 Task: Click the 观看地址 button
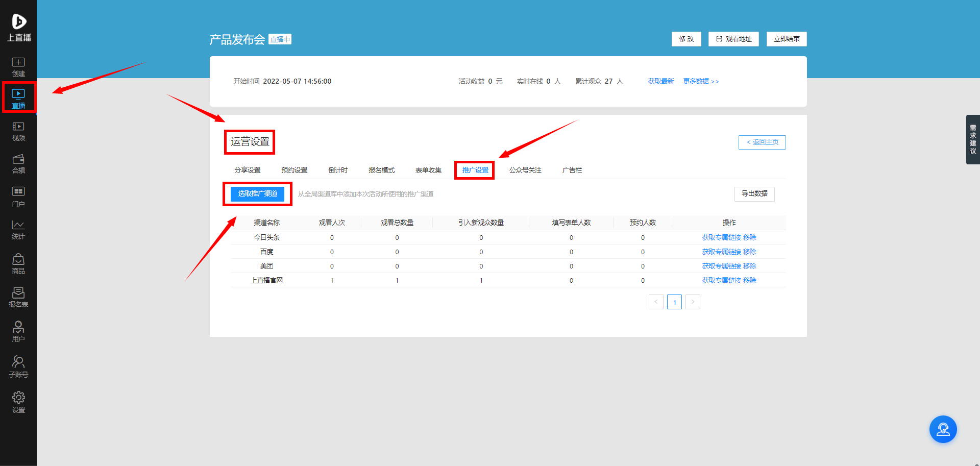pos(733,39)
